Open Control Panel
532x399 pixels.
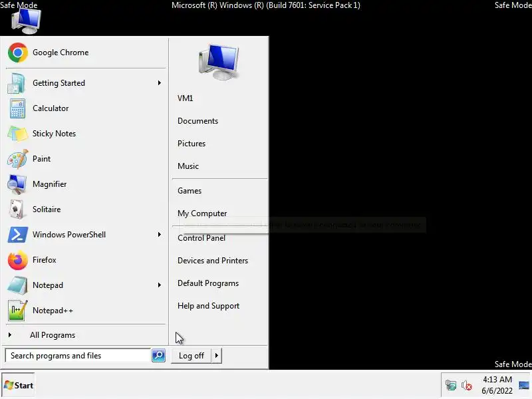pos(201,238)
